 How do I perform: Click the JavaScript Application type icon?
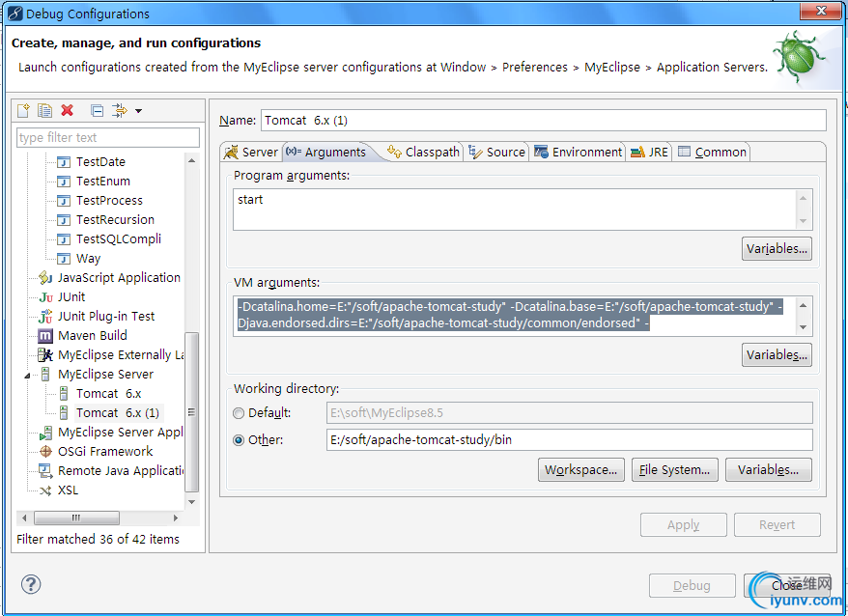pos(45,278)
